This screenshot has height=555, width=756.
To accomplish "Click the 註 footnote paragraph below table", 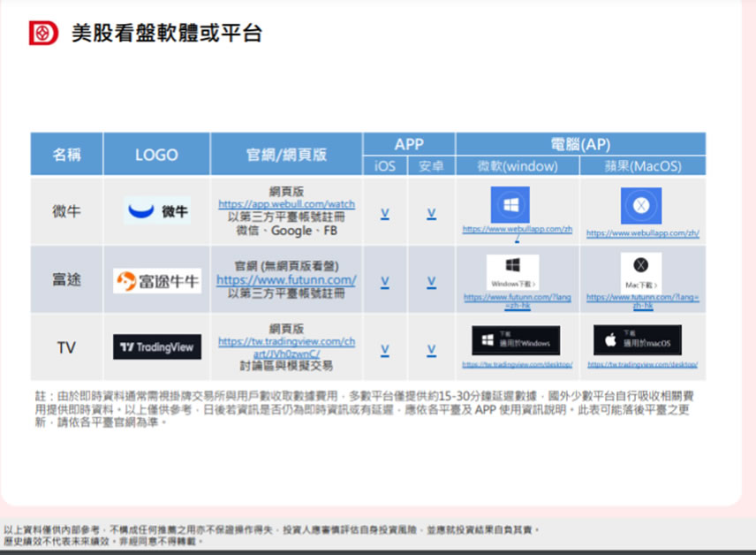I will point(365,409).
